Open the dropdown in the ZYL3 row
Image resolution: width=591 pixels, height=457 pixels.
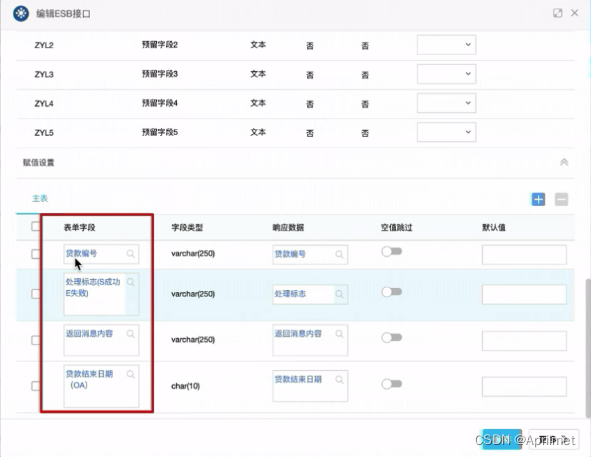tap(446, 74)
